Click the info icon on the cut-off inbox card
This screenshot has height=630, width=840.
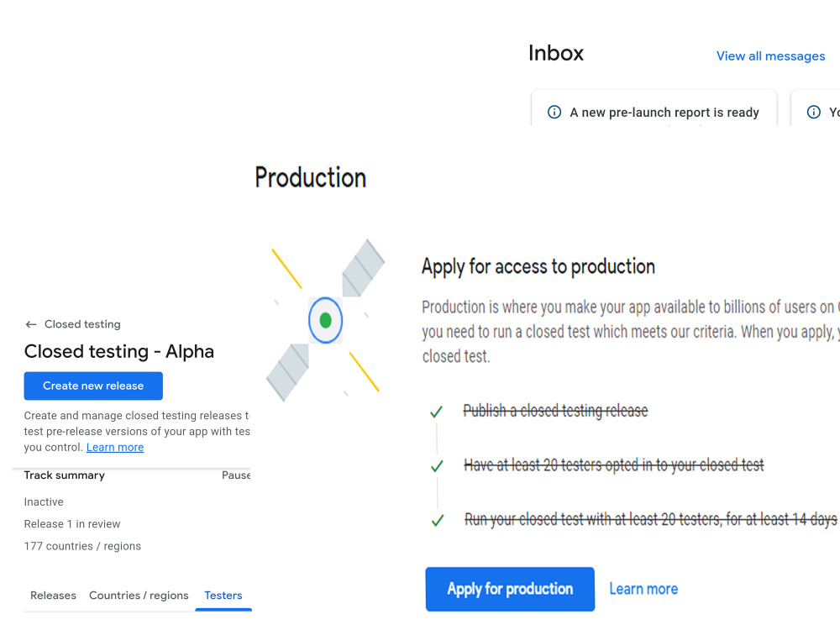(814, 112)
